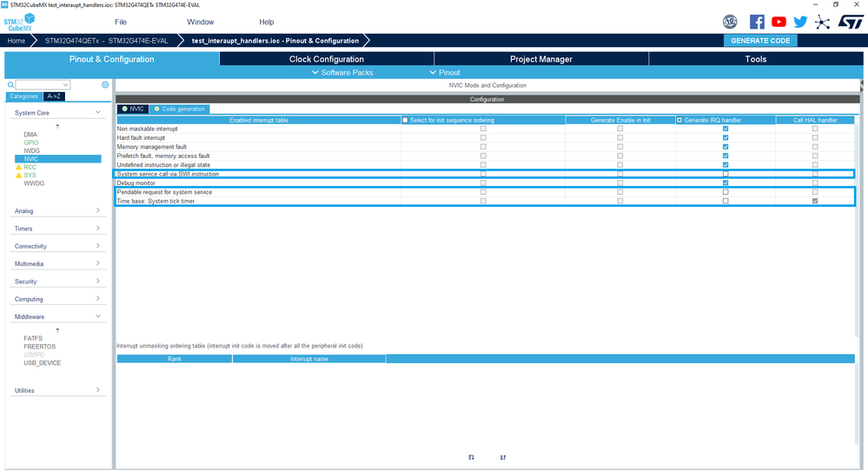Click the search magnifier icon
Viewport: 868px width, 471px height.
10,84
